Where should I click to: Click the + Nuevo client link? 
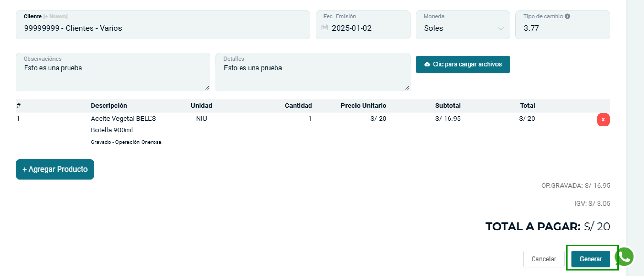point(55,16)
